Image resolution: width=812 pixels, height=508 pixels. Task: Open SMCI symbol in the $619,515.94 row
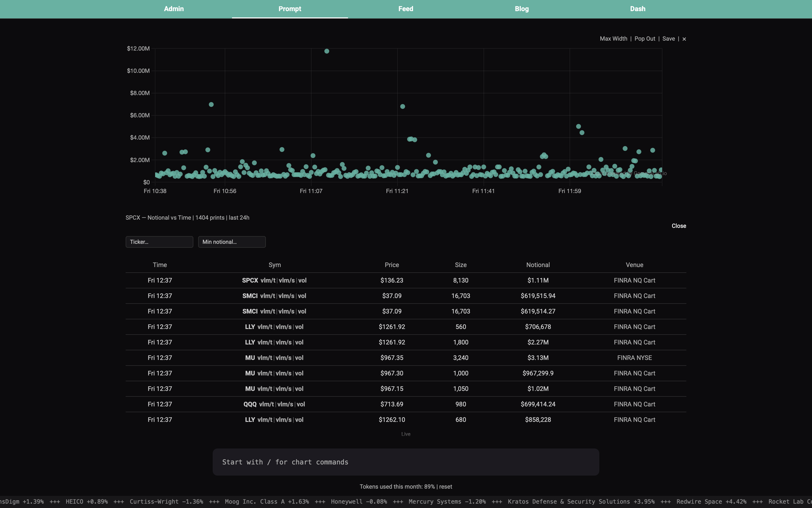pos(250,296)
